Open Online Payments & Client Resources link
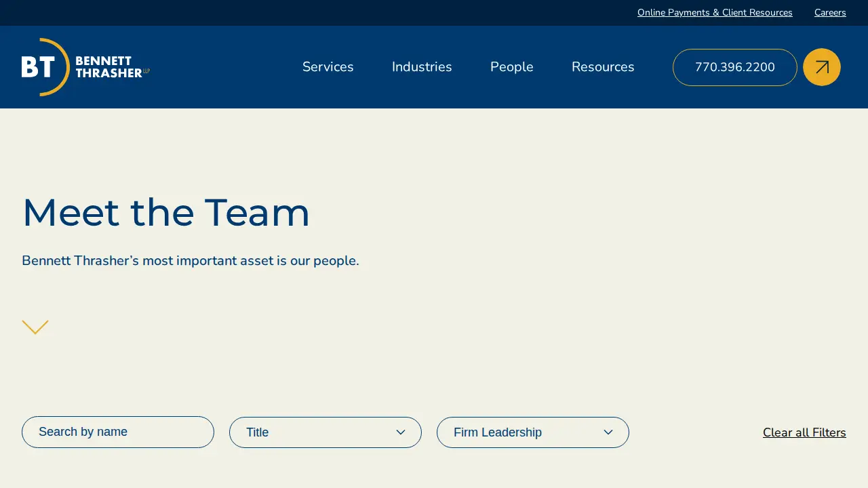This screenshot has height=488, width=868. 715,13
